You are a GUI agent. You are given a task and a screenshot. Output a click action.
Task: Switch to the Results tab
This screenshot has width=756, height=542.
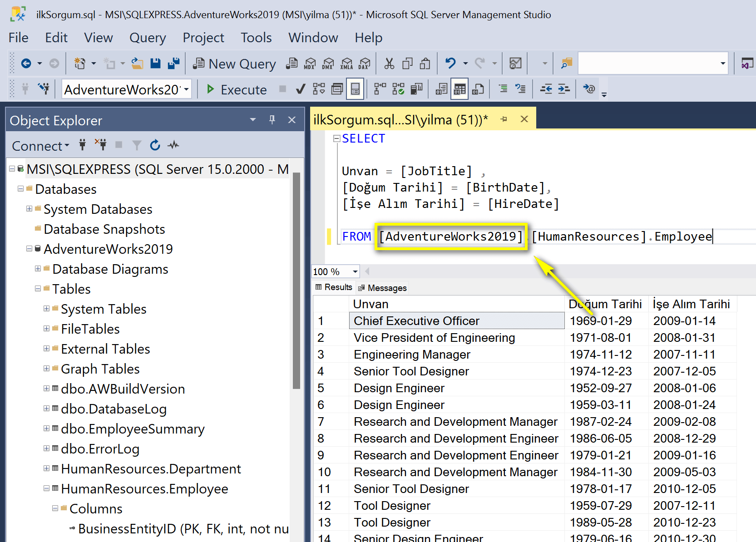tap(334, 287)
